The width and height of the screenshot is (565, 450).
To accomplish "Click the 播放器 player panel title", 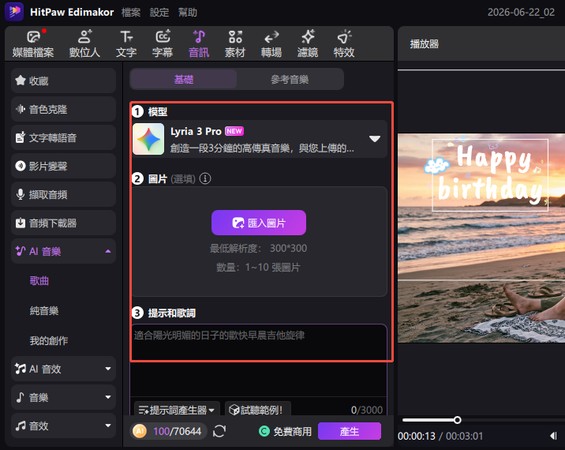I will [x=424, y=44].
